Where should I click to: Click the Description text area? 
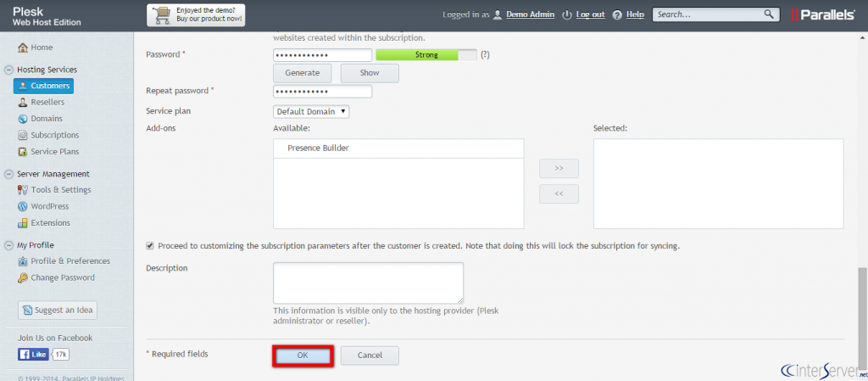(368, 283)
